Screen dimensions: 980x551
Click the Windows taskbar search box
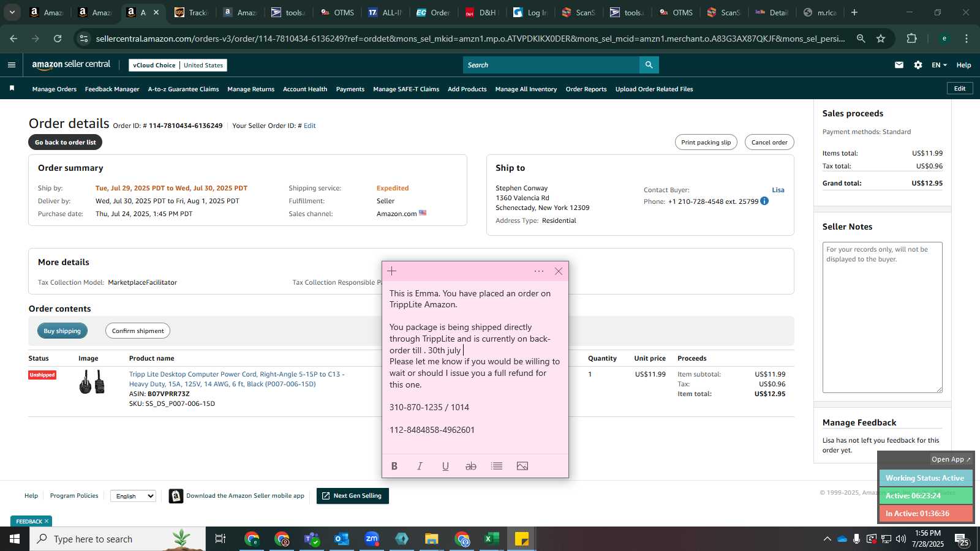(118, 539)
